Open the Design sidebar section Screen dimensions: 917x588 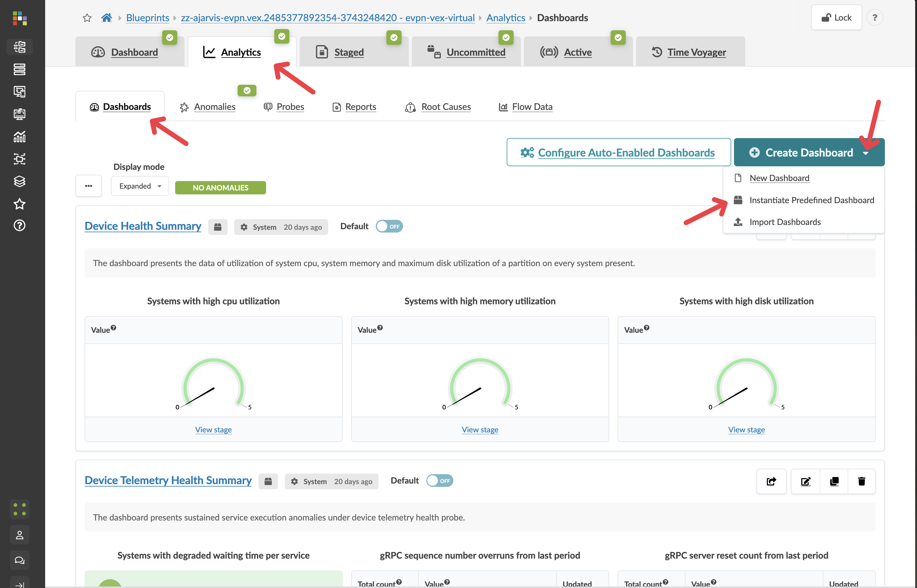(19, 92)
